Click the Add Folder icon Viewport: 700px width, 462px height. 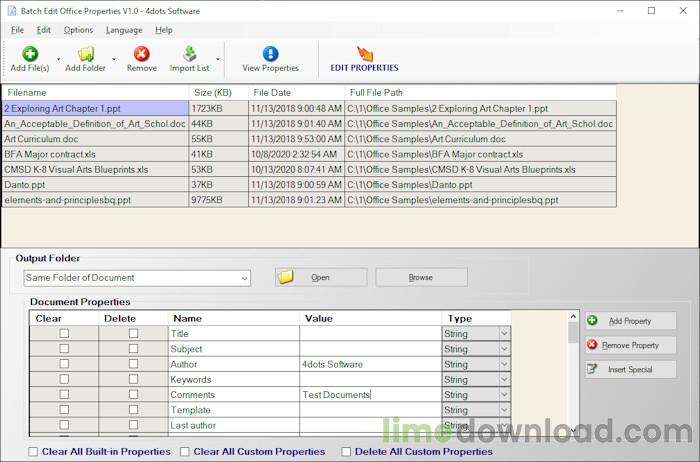coord(86,54)
